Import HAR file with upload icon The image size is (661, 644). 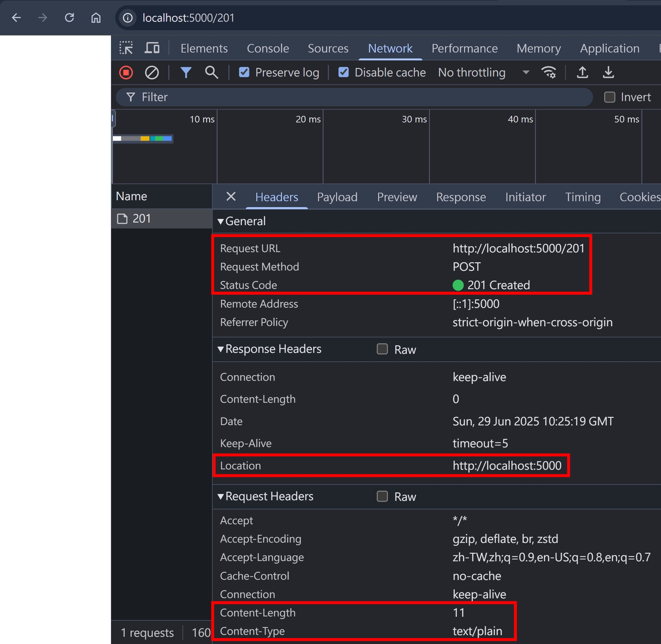(x=582, y=73)
